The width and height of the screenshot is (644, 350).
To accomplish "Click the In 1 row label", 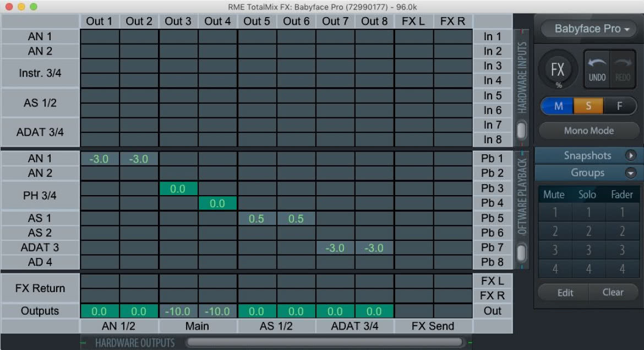I will (x=493, y=36).
